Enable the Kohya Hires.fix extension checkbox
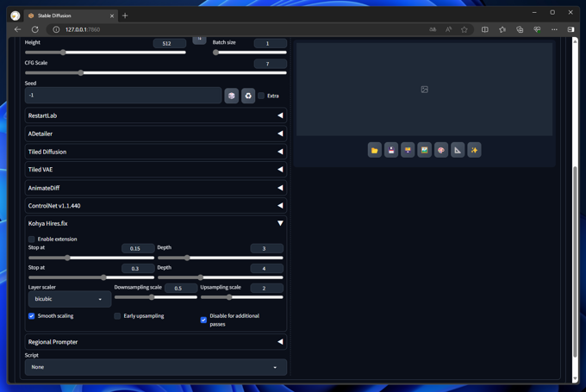This screenshot has height=392, width=586. (31, 240)
